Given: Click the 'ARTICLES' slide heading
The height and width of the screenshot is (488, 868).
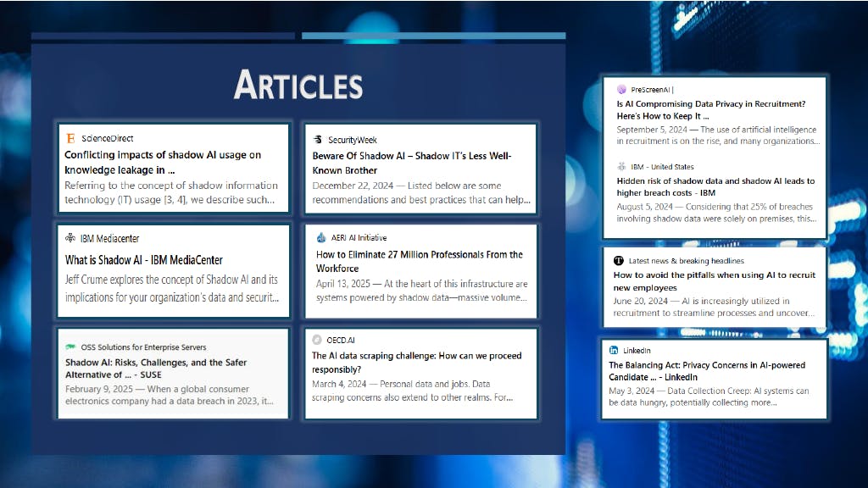Looking at the screenshot, I should click(x=298, y=85).
